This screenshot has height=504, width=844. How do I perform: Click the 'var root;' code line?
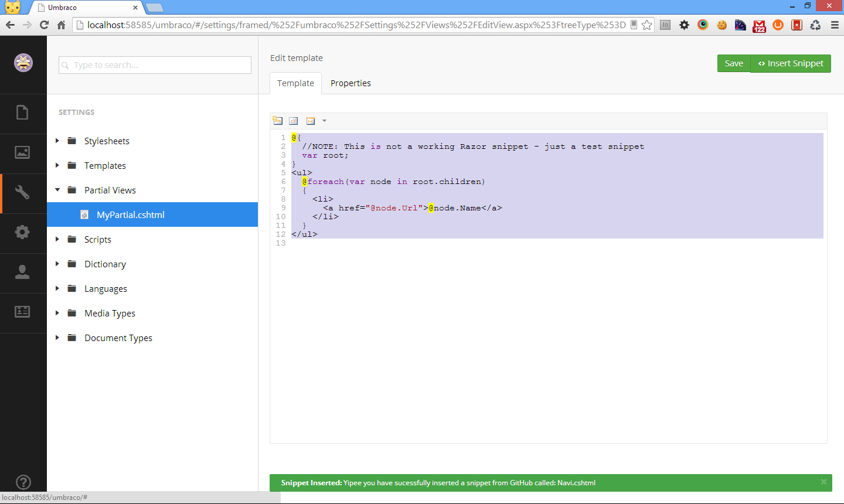point(325,155)
